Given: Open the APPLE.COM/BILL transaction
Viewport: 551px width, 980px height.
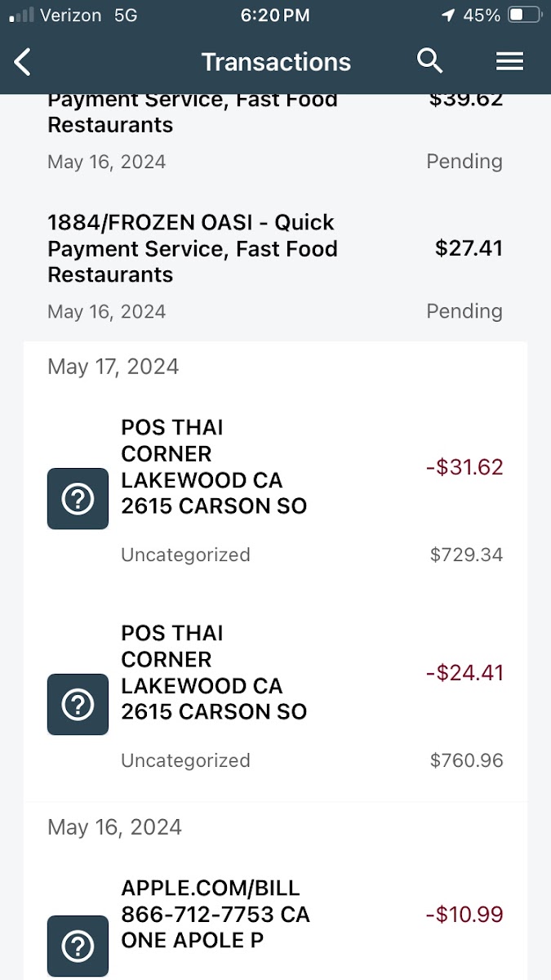Looking at the screenshot, I should (216, 914).
